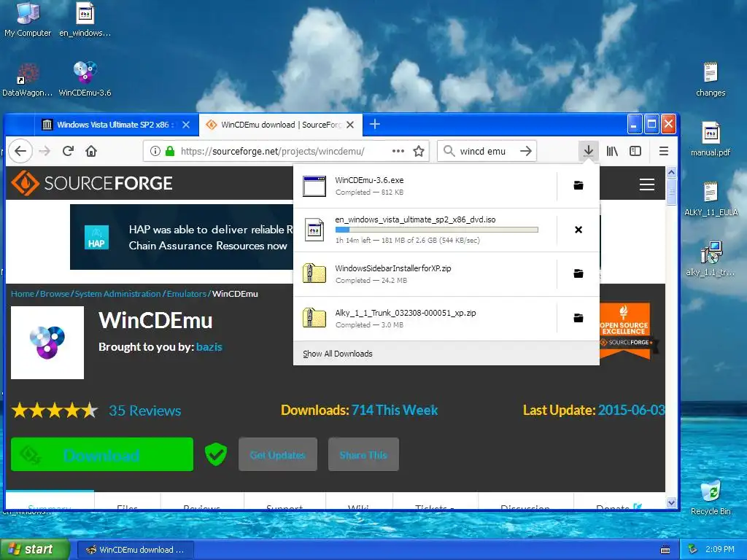
Task: Open WinCDEmu-3.6.exe download entry
Action: pos(424,186)
